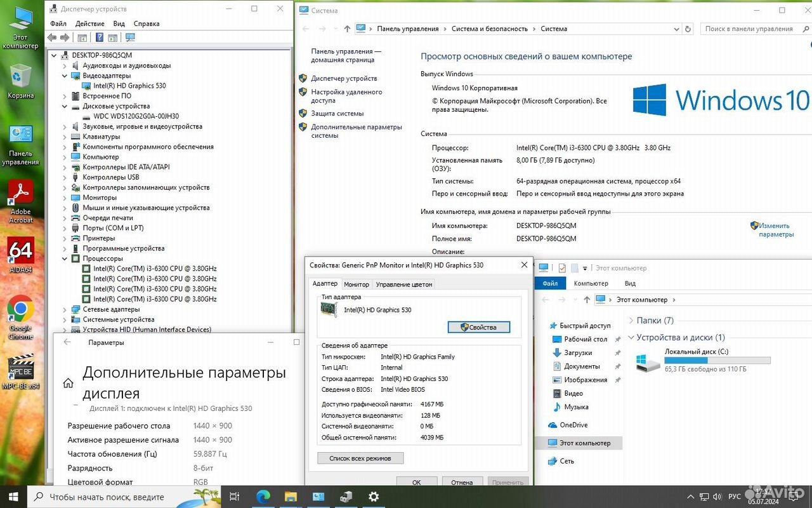
Task: Click the Local Disk C: usage bar
Action: point(717,360)
